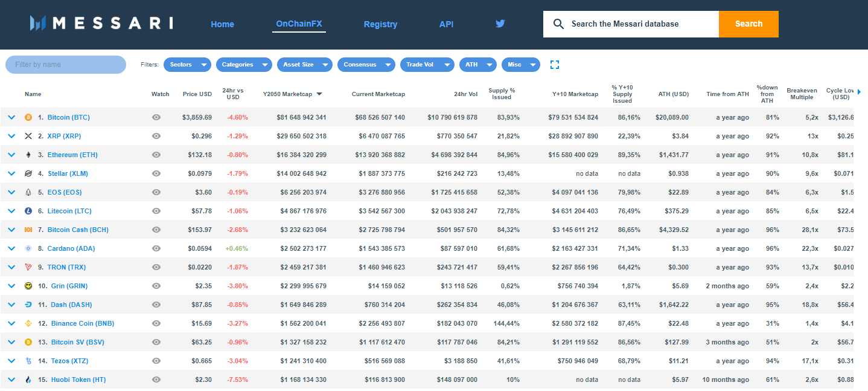
Task: Open the Trade Vol filter dropdown
Action: (427, 65)
